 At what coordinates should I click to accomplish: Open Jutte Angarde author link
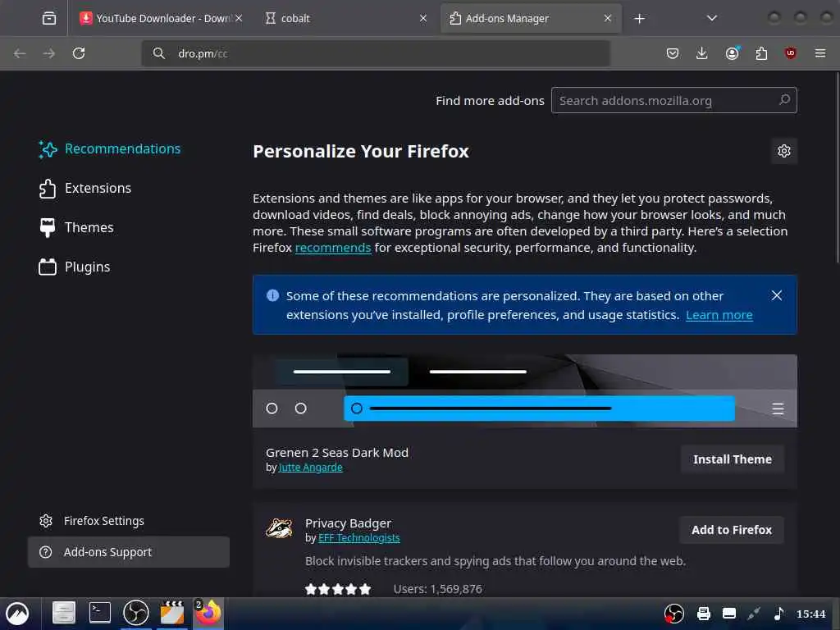tap(311, 467)
